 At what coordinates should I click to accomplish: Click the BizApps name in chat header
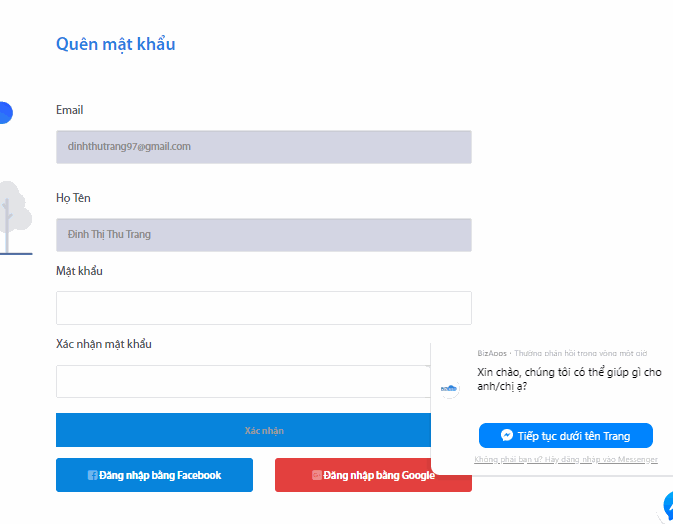tap(492, 353)
